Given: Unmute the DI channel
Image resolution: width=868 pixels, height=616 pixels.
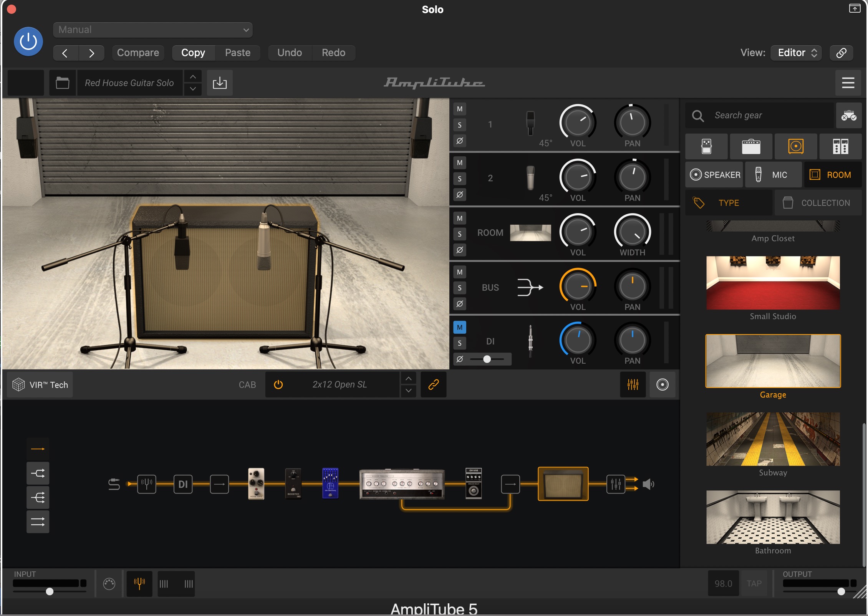Looking at the screenshot, I should tap(460, 328).
